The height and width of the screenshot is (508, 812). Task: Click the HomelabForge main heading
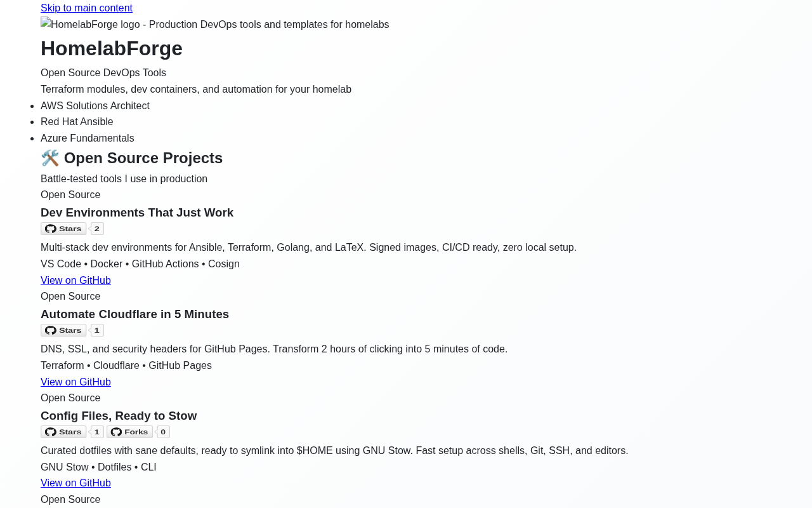pos(112,48)
